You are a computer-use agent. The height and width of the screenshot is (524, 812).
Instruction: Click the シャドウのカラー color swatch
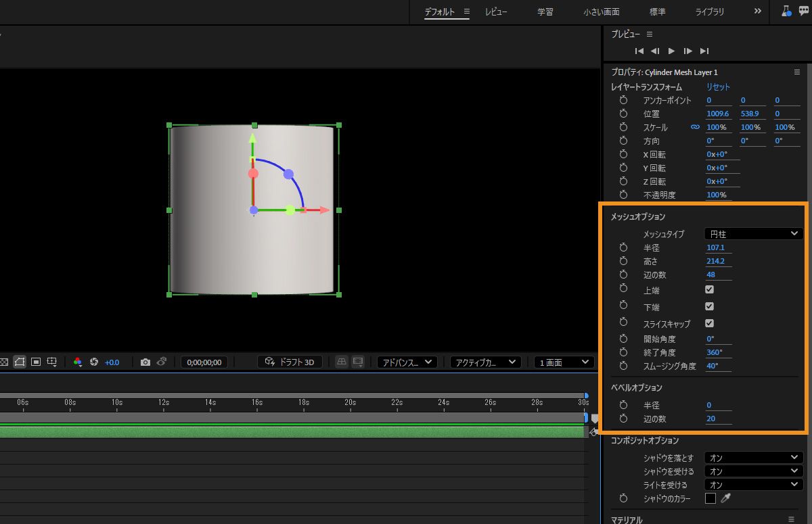point(710,498)
